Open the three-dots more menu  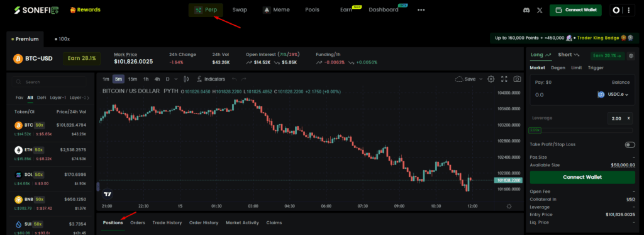pyautogui.click(x=421, y=10)
